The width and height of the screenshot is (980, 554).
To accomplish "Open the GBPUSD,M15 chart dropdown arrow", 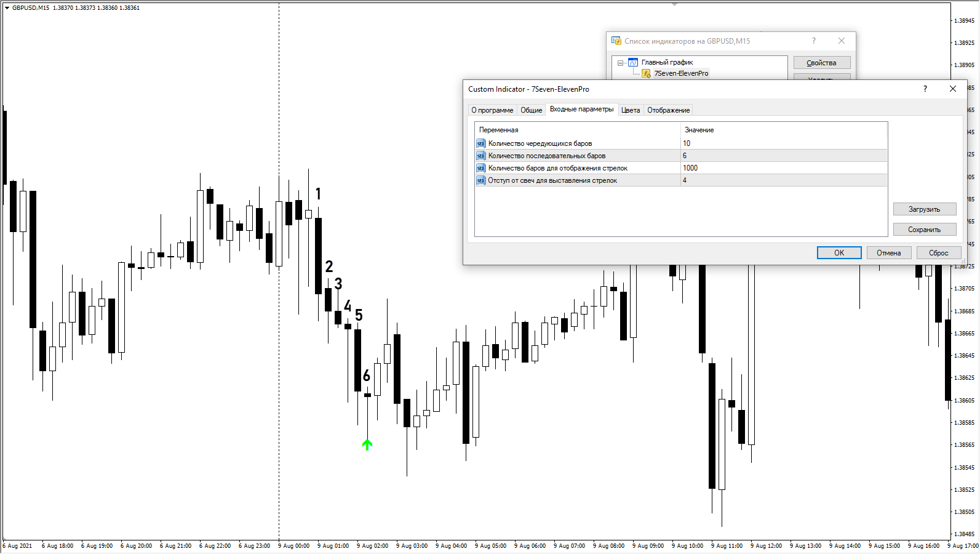I will coord(7,8).
